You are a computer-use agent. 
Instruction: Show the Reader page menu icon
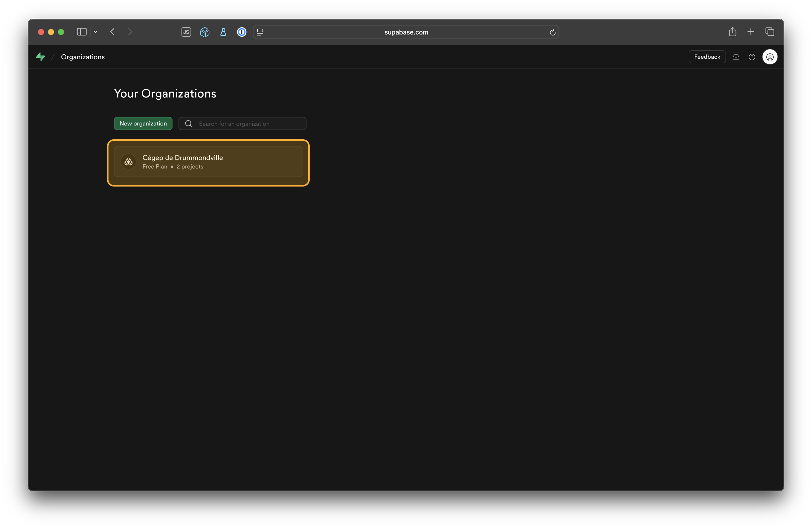pyautogui.click(x=260, y=32)
